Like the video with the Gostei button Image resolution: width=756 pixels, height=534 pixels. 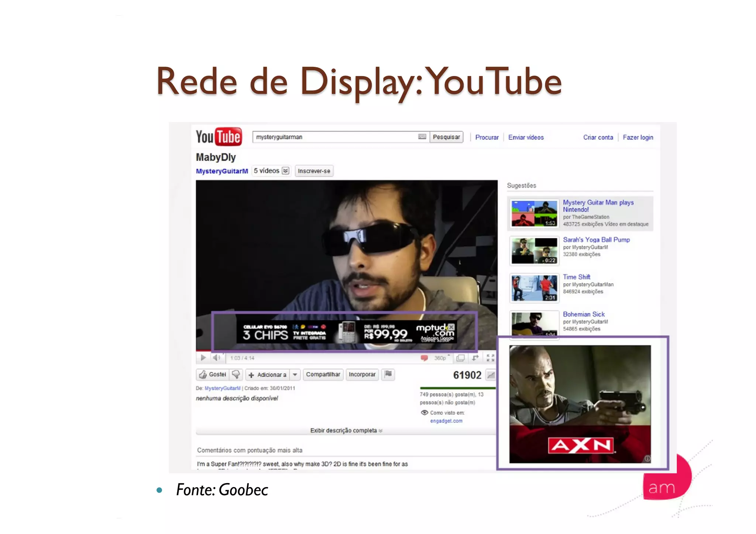(213, 375)
